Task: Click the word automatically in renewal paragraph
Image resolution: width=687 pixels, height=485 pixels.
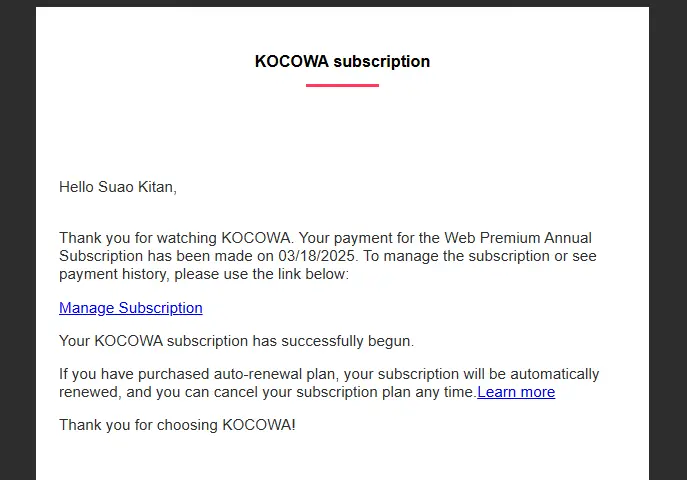Action: coord(554,374)
